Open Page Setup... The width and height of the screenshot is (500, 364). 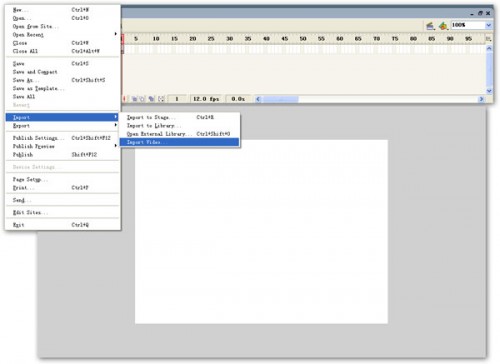62,180
